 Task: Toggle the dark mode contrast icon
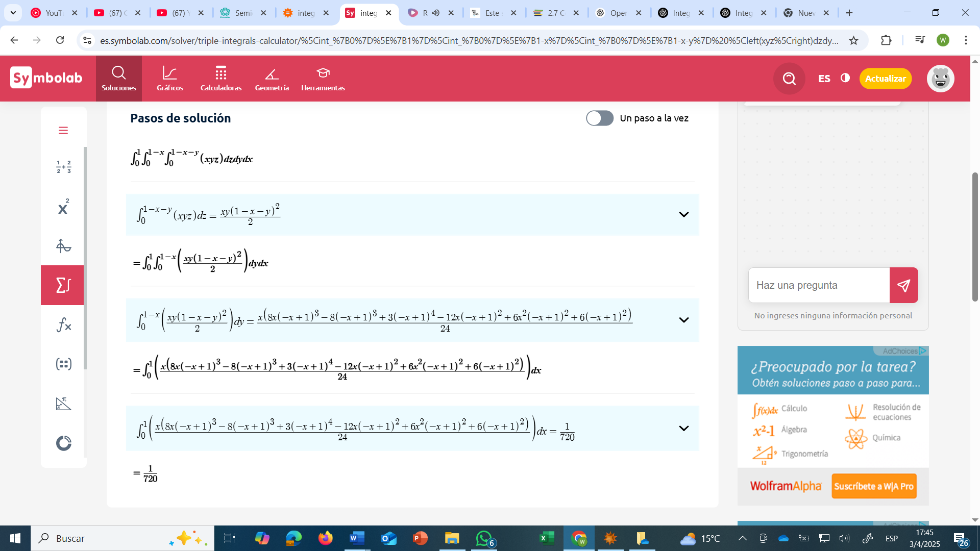click(x=845, y=78)
